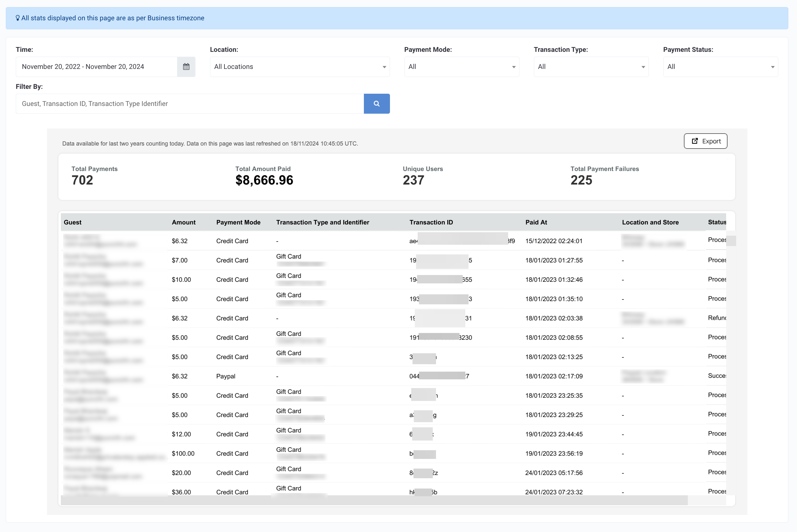This screenshot has height=532, width=797.
Task: Click the Time date range field
Action: pos(97,66)
